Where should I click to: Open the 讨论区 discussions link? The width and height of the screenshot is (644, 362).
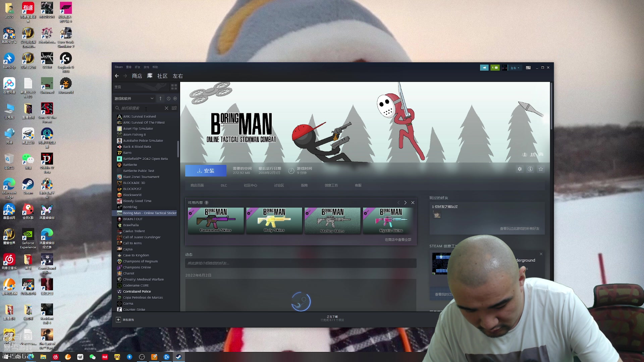click(x=279, y=185)
